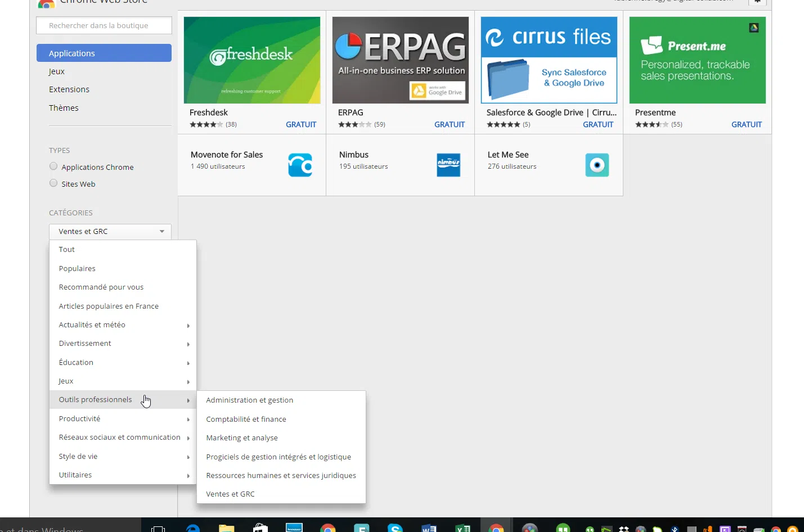Select the Sites Web radio button
Viewport: 804px width, 532px height.
tap(53, 183)
